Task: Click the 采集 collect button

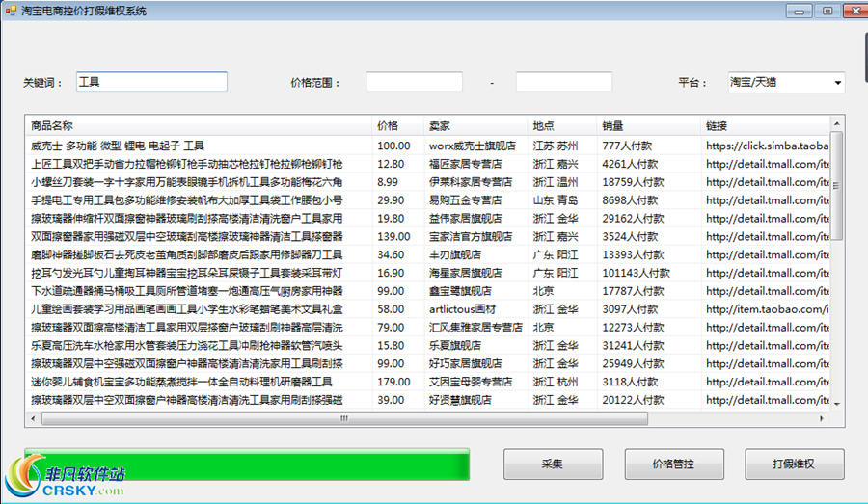Action: point(553,464)
